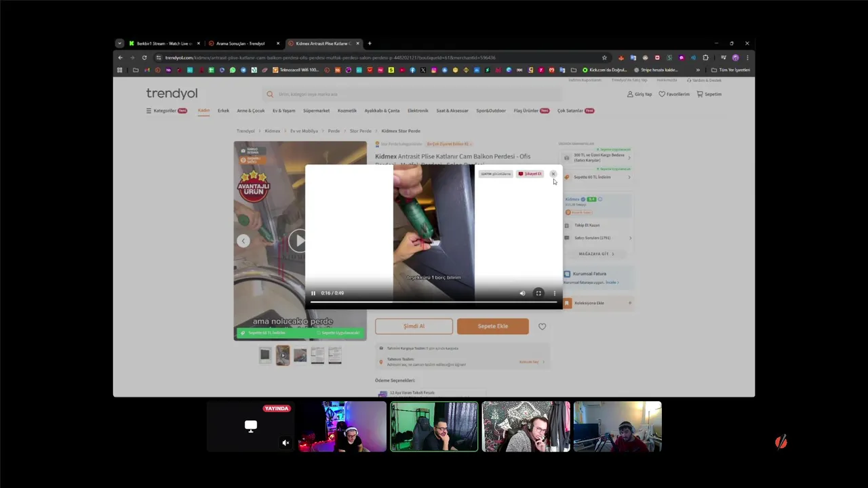Expand the hidden bookmarks overflow chevron

coord(698,70)
